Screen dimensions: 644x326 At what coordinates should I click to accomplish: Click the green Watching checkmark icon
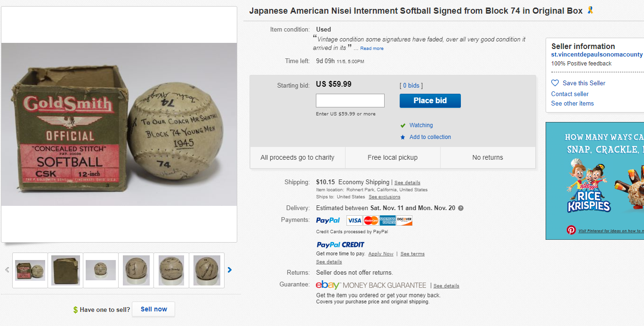click(402, 125)
